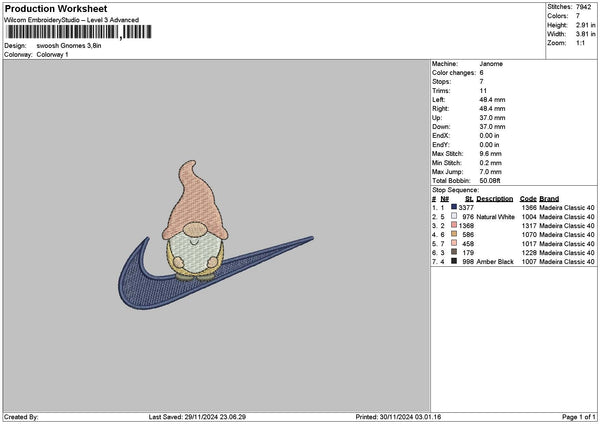Click the navy blue swatch for thread 1366
The image size is (600, 424).
454,207
